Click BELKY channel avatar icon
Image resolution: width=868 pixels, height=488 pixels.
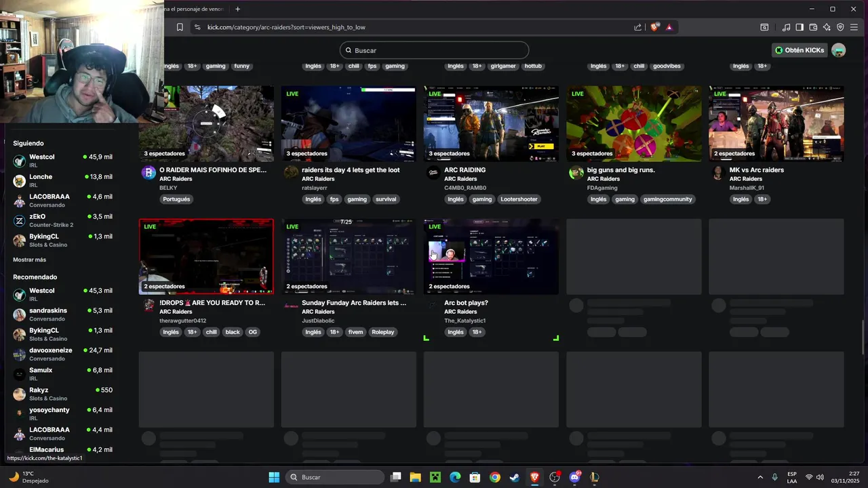point(149,173)
